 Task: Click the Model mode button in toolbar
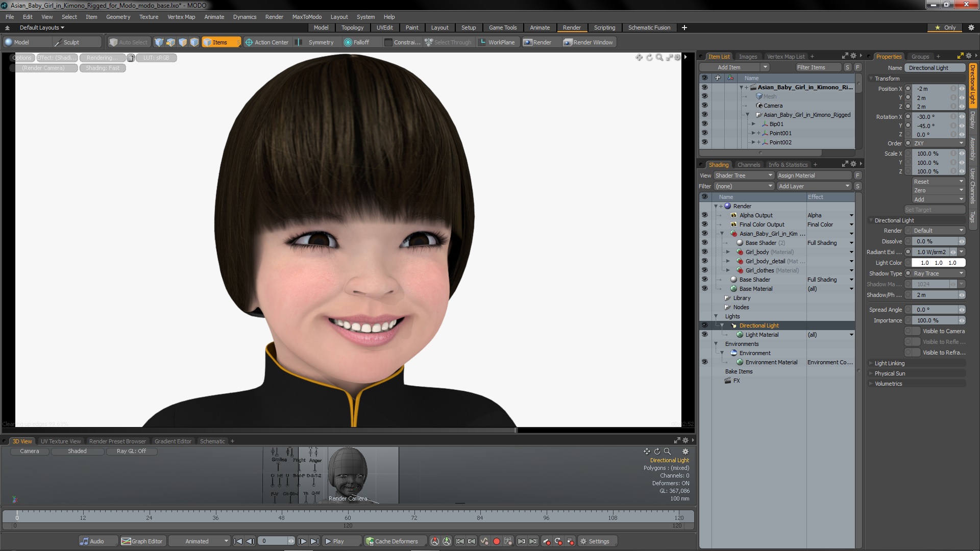(x=27, y=42)
